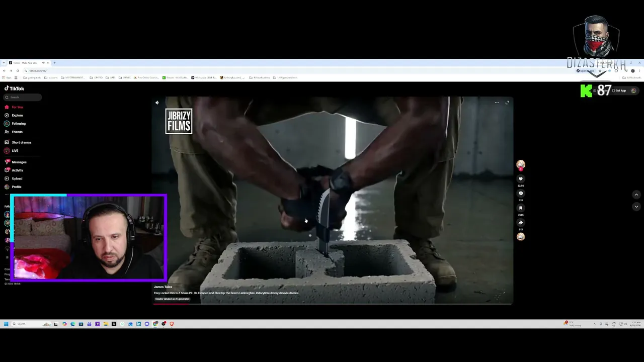Seek on the video progress bar
644x362 pixels.
333,304
